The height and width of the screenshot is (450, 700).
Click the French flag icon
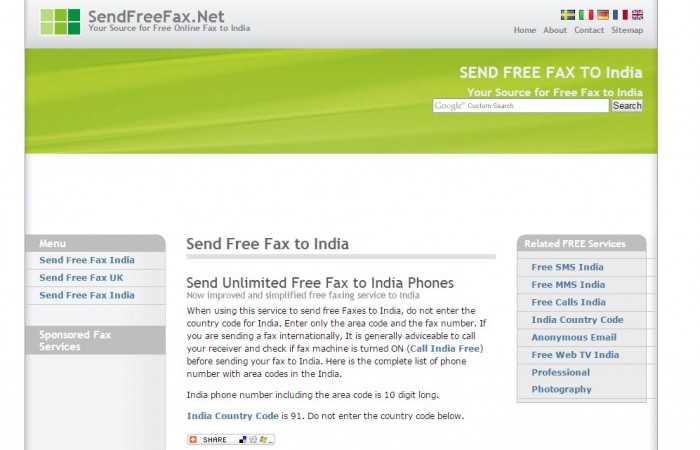pyautogui.click(x=620, y=15)
